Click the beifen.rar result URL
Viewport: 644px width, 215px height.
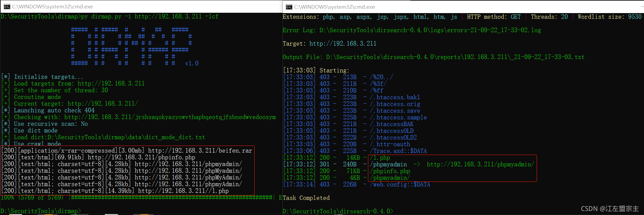[x=200, y=151]
